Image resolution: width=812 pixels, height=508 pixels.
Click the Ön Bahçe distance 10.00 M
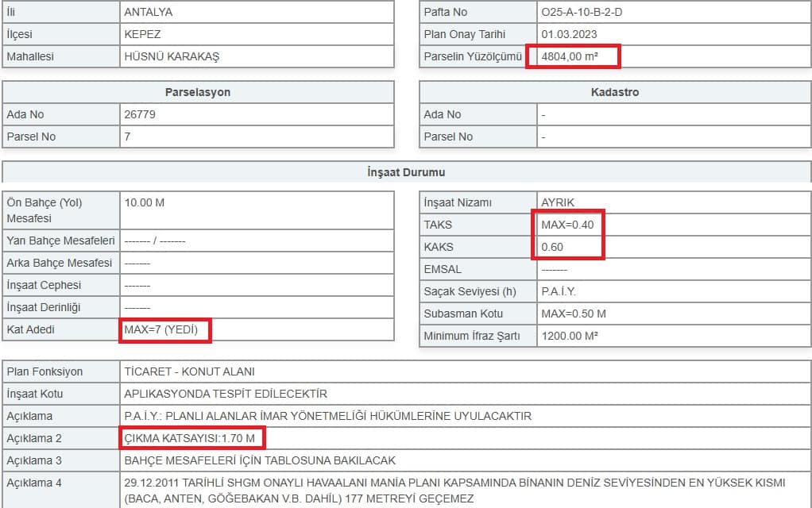point(145,202)
